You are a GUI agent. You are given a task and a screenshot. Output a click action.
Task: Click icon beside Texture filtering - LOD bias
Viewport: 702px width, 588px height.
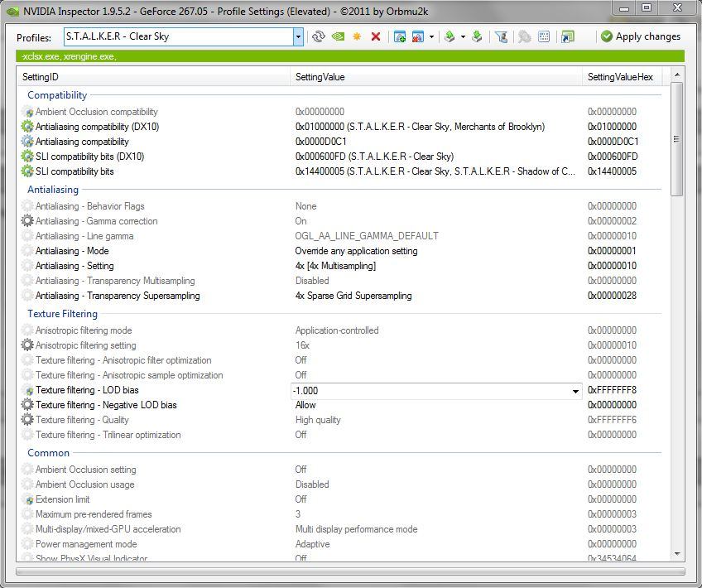coord(29,391)
